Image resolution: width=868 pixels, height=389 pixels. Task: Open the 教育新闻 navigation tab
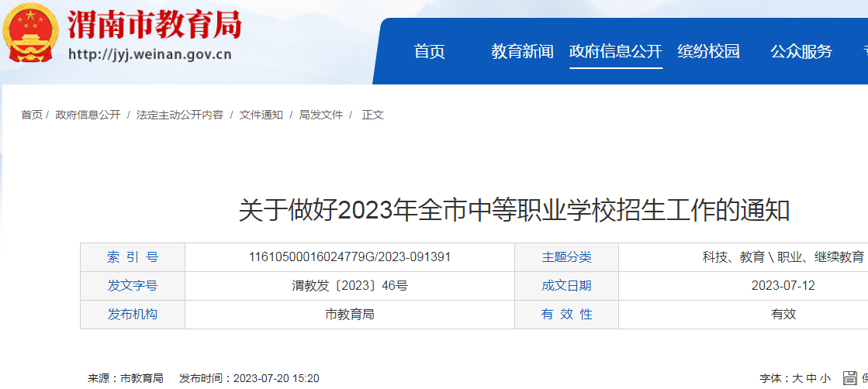[x=523, y=51]
